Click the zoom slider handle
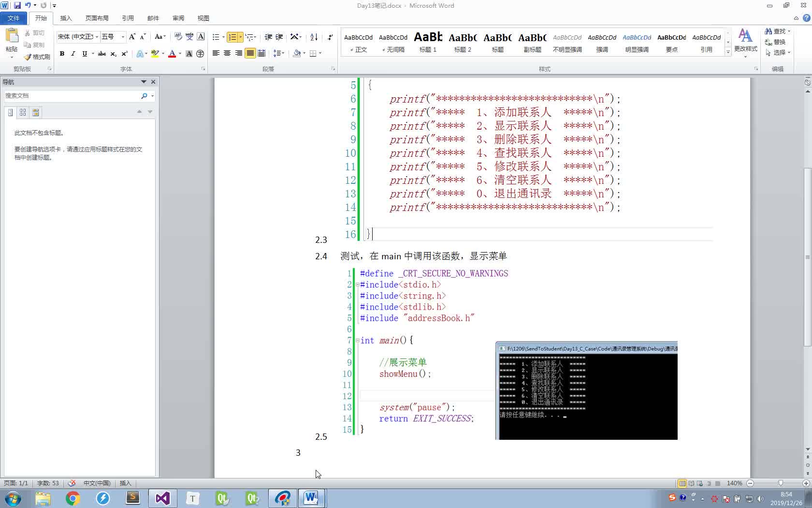812x508 pixels. pos(780,483)
